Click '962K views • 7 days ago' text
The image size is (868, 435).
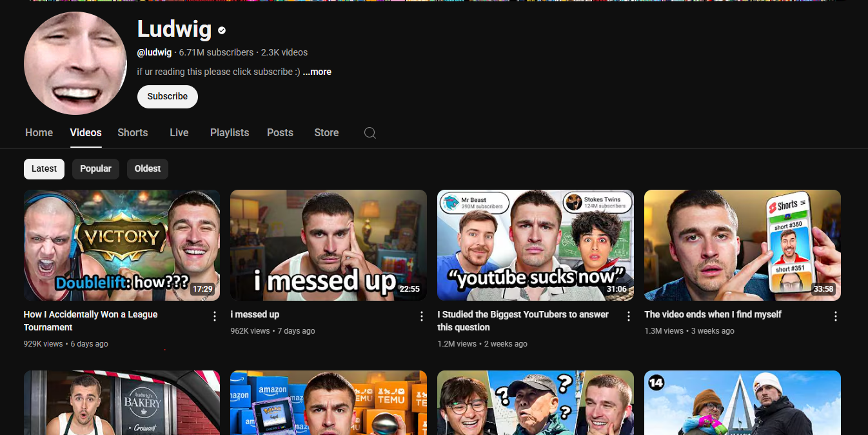click(273, 331)
